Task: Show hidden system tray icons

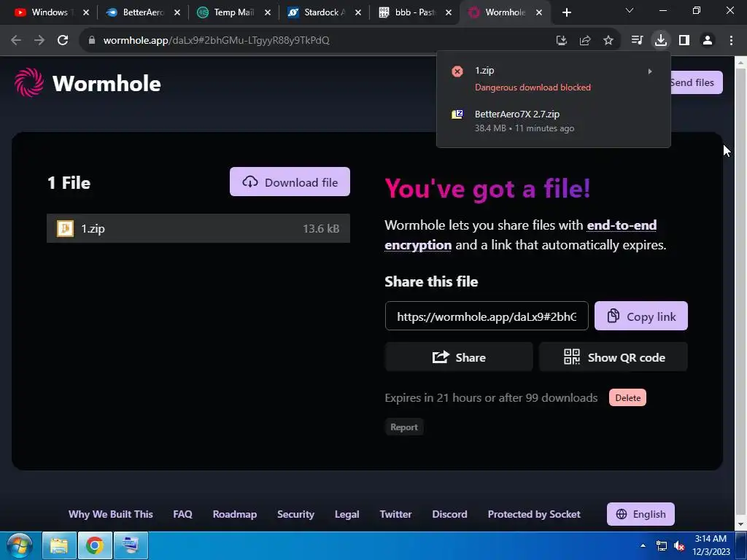Action: pyautogui.click(x=643, y=545)
